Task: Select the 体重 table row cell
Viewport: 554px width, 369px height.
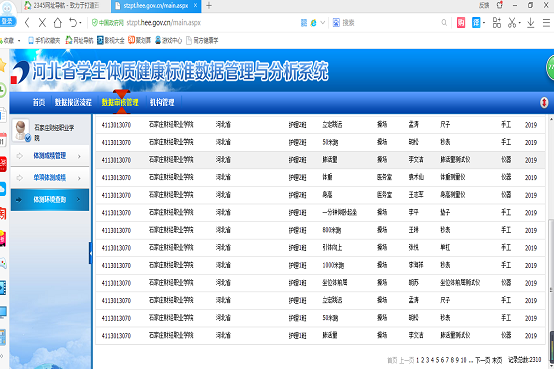Action: (327, 177)
